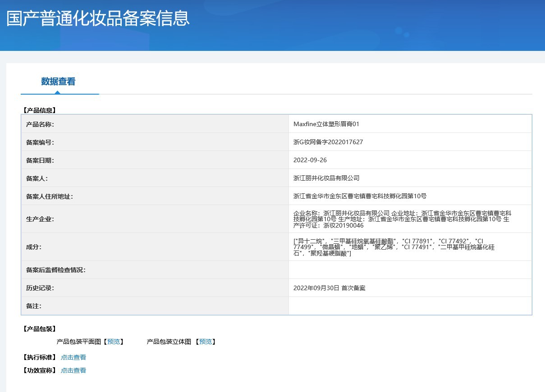Select filing date 2022-09-26

click(310, 160)
